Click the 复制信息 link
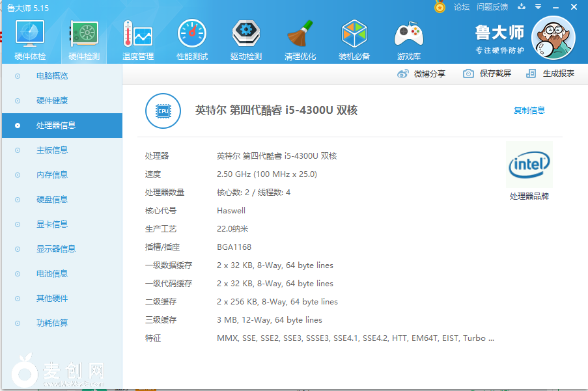Viewport: 588px width, 391px height. [529, 111]
